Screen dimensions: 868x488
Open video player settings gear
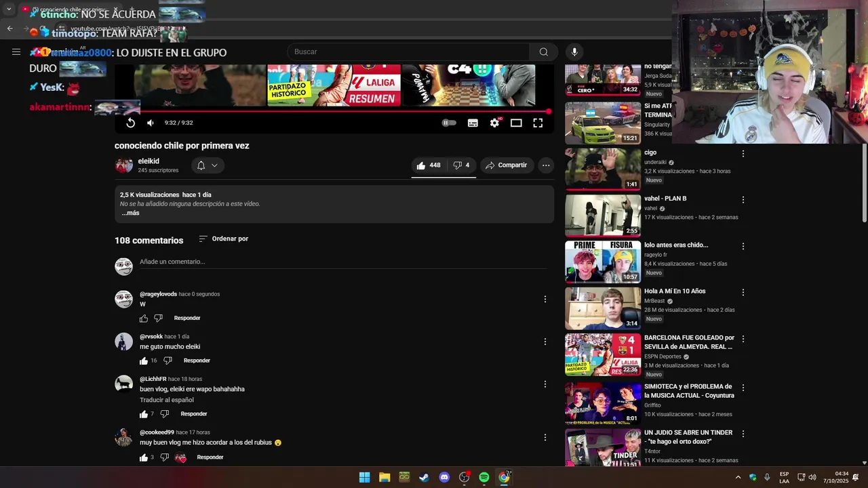(x=494, y=123)
